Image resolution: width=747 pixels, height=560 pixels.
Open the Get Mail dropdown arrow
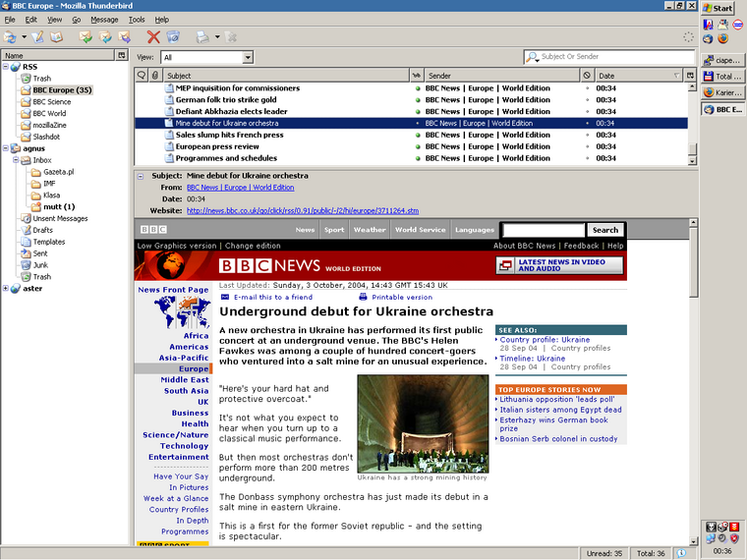point(24,36)
